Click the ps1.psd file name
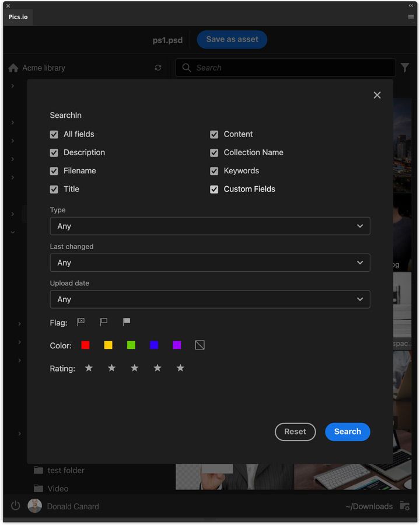The height and width of the screenshot is (525, 420). [x=167, y=40]
